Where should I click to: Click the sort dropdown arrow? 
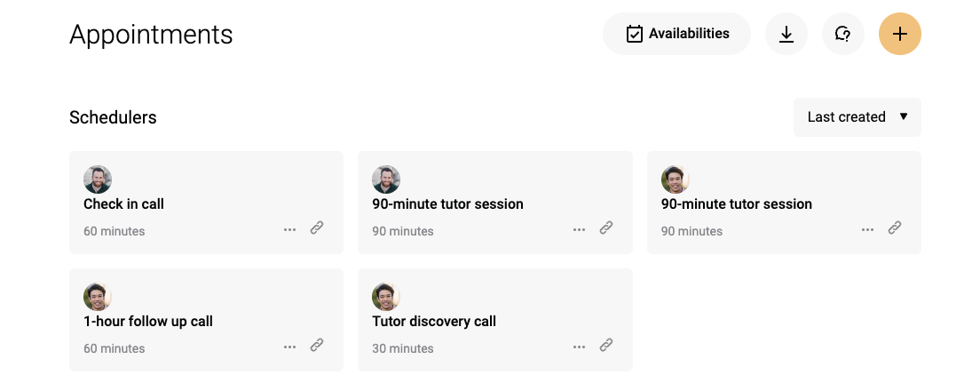[x=903, y=116]
